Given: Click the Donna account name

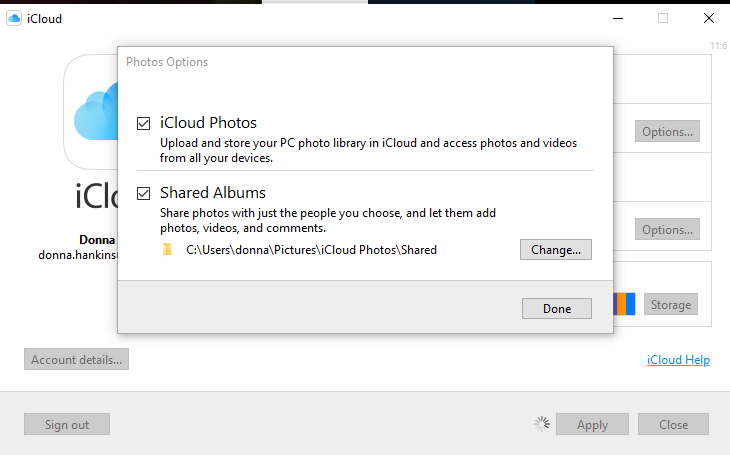Looking at the screenshot, I should coord(97,240).
